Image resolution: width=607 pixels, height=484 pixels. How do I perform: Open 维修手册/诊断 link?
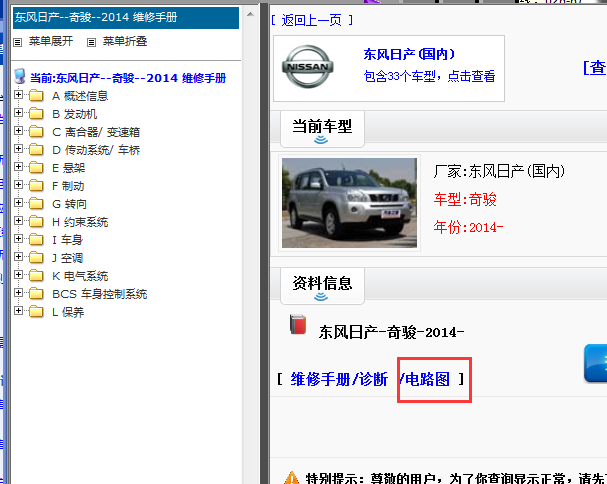point(339,379)
